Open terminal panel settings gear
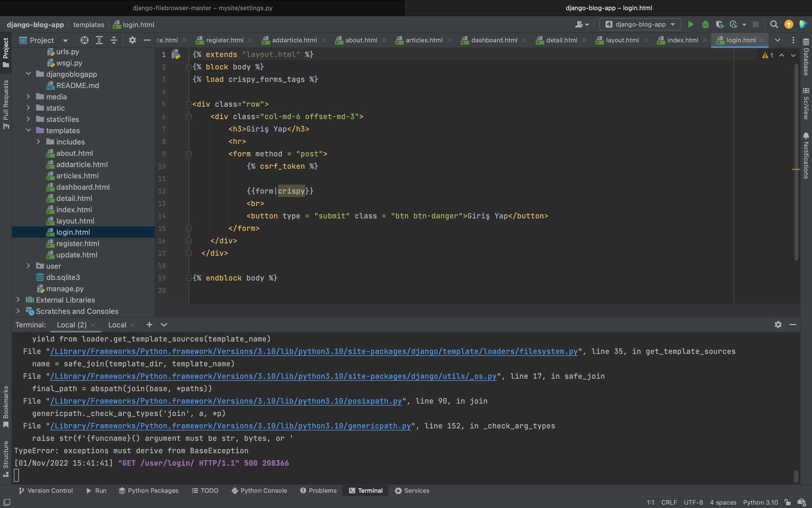 tap(778, 325)
